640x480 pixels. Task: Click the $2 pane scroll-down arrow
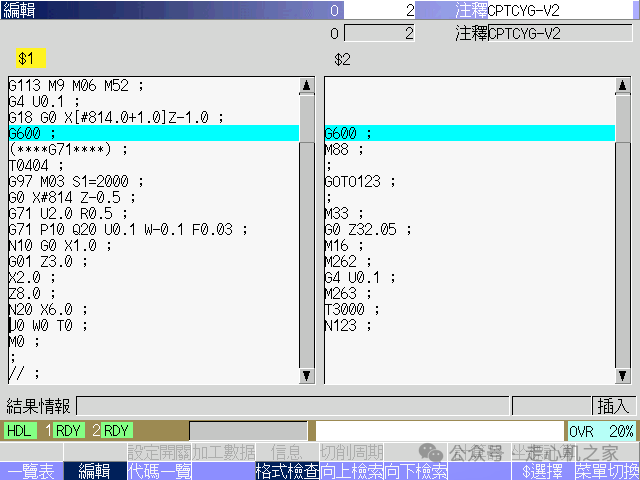tap(622, 375)
